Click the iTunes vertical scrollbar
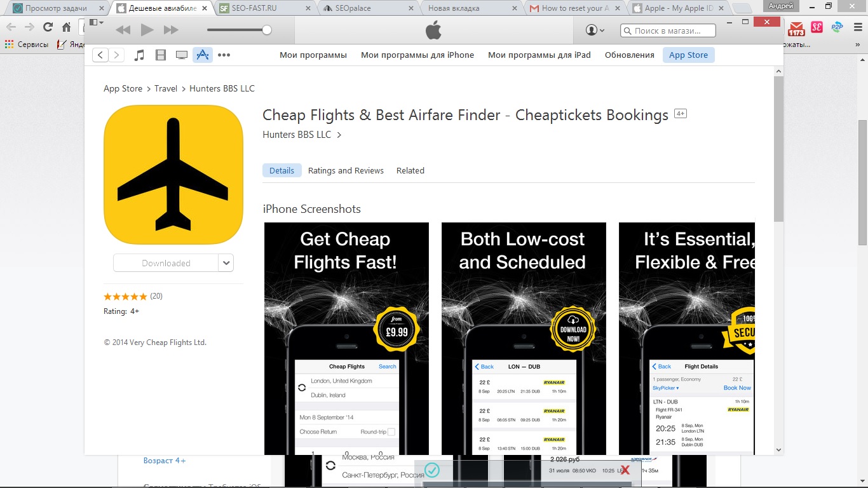The height and width of the screenshot is (488, 868). coord(778,149)
